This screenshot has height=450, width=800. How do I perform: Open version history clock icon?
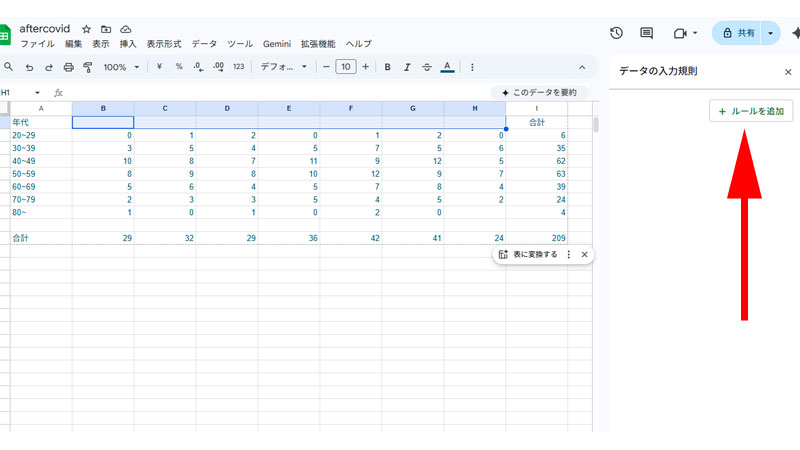coord(616,33)
